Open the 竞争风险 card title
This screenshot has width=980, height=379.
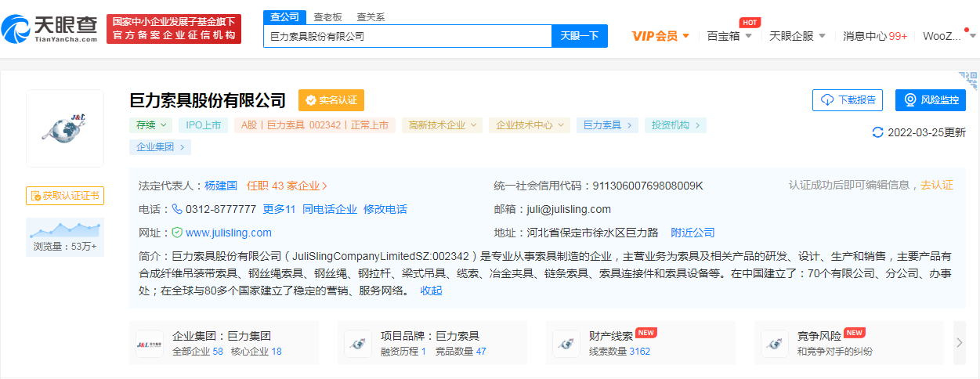tap(819, 335)
